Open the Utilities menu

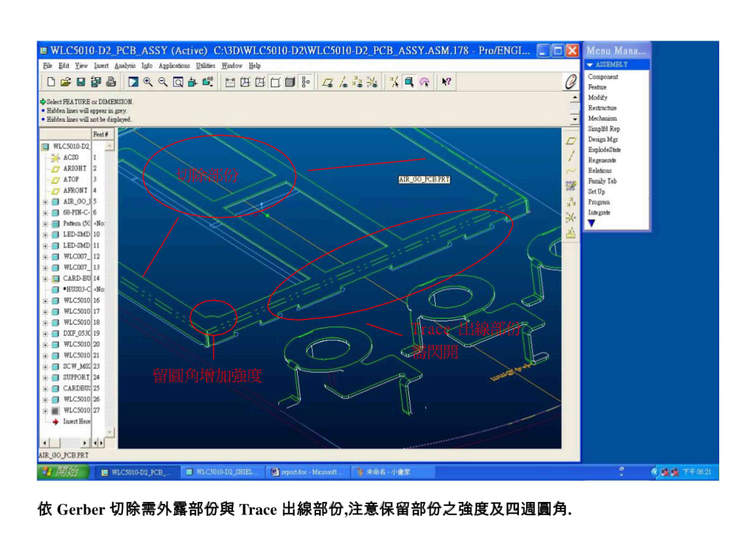tap(205, 66)
